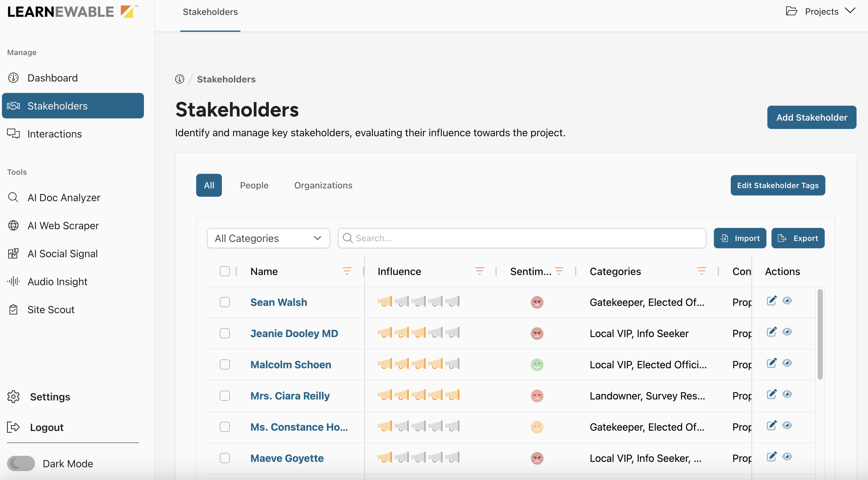Click Add Stakeholder button
The width and height of the screenshot is (868, 480).
click(811, 117)
